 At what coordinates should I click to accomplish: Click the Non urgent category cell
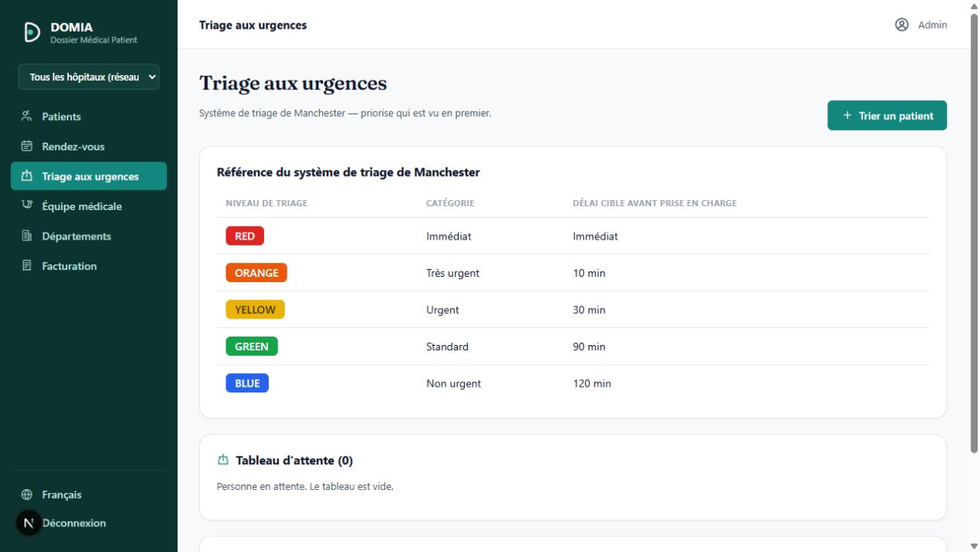tap(453, 384)
